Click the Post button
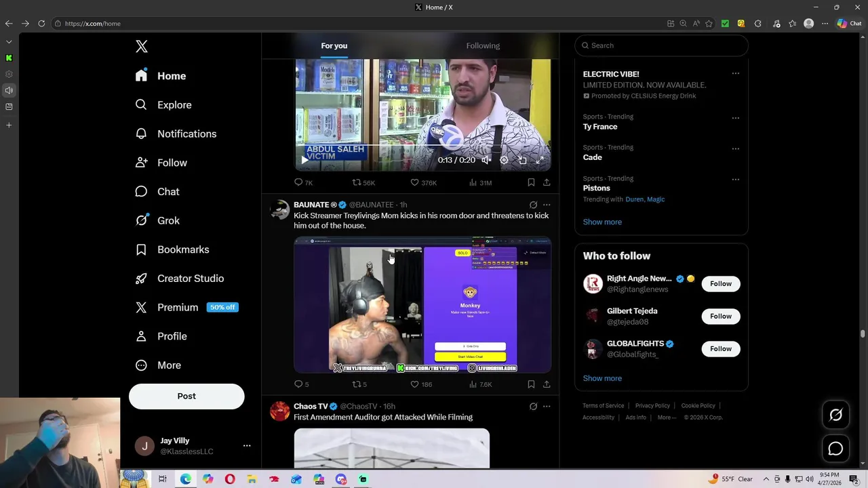Screen dimensions: 868x488 coord(186,396)
